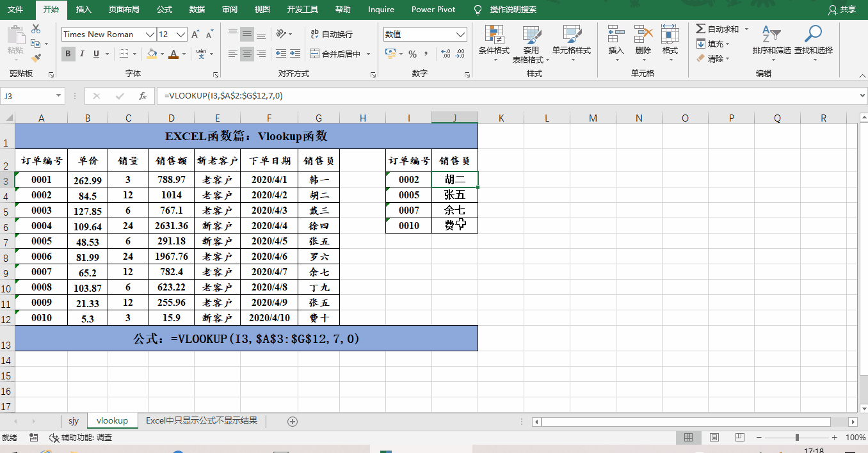Image resolution: width=868 pixels, height=453 pixels.
Task: Toggle Bold formatting
Action: [68, 54]
